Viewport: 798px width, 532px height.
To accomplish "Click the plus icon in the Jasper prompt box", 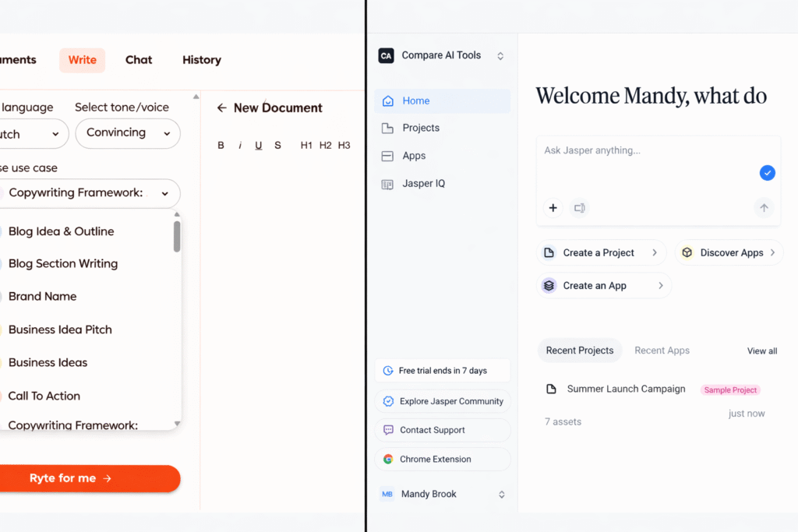I will click(x=553, y=208).
